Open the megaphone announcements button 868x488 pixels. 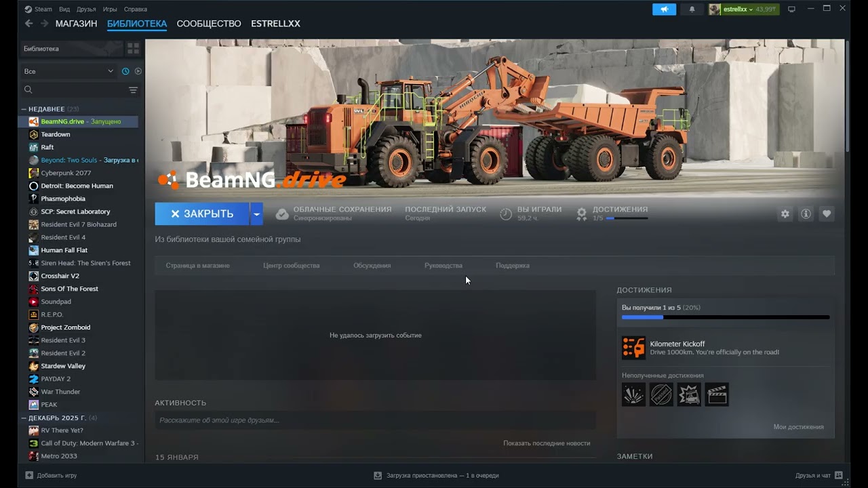click(664, 9)
